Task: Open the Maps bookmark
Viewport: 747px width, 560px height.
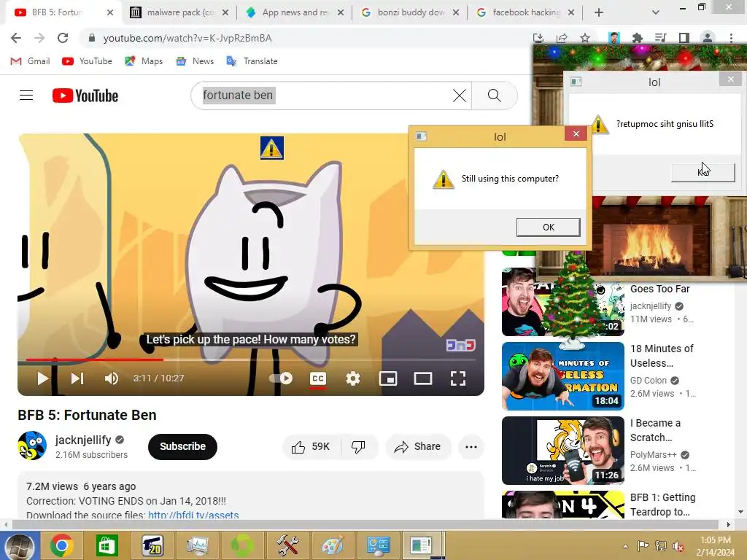Action: pos(144,61)
